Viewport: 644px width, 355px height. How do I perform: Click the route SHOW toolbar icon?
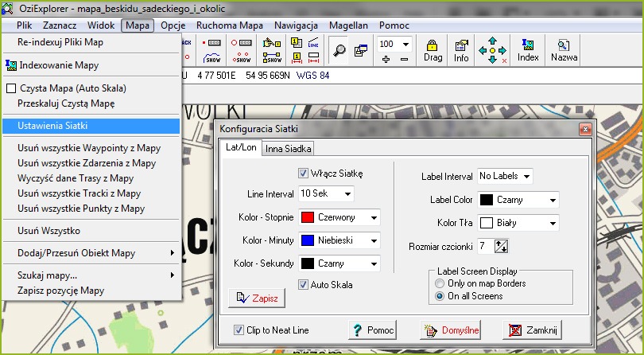point(272,57)
